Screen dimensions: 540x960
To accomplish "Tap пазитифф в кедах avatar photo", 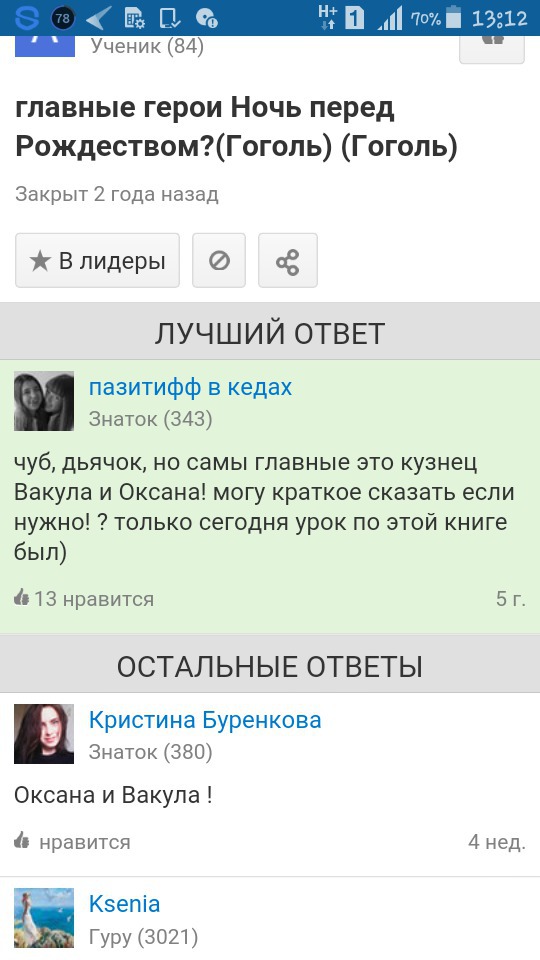I will (44, 401).
